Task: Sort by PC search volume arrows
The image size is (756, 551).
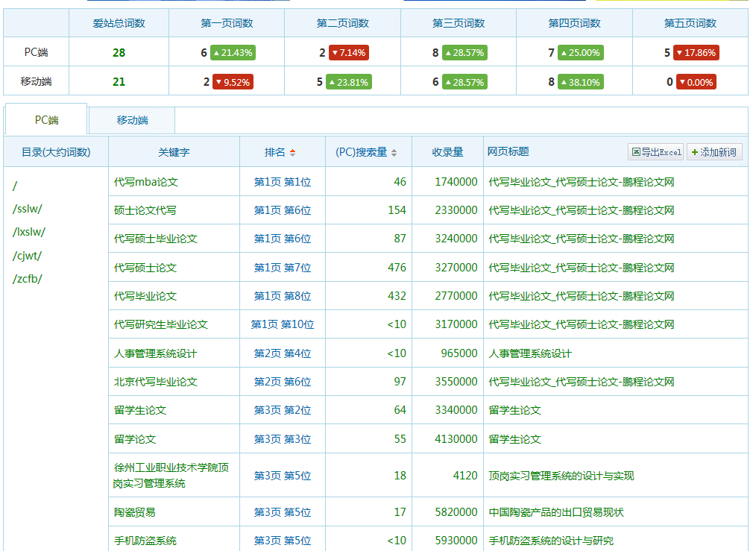Action: tap(394, 152)
